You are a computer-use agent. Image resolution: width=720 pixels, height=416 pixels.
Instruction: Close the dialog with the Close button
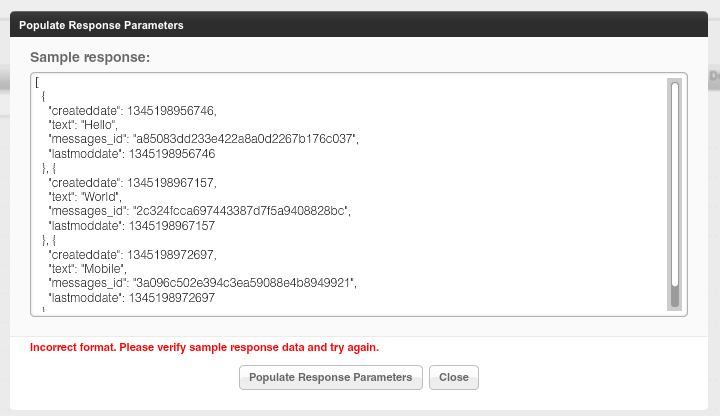(454, 377)
